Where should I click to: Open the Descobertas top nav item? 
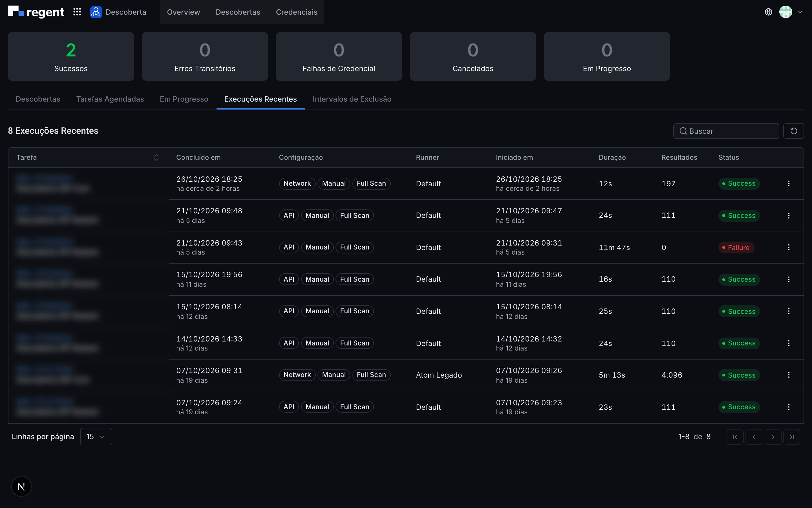pos(238,12)
